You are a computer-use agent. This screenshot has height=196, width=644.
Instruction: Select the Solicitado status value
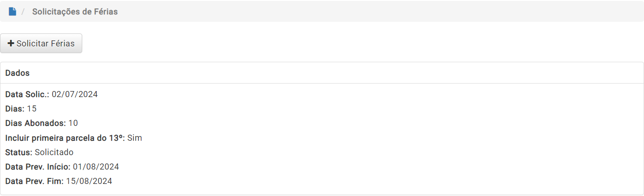tap(54, 152)
